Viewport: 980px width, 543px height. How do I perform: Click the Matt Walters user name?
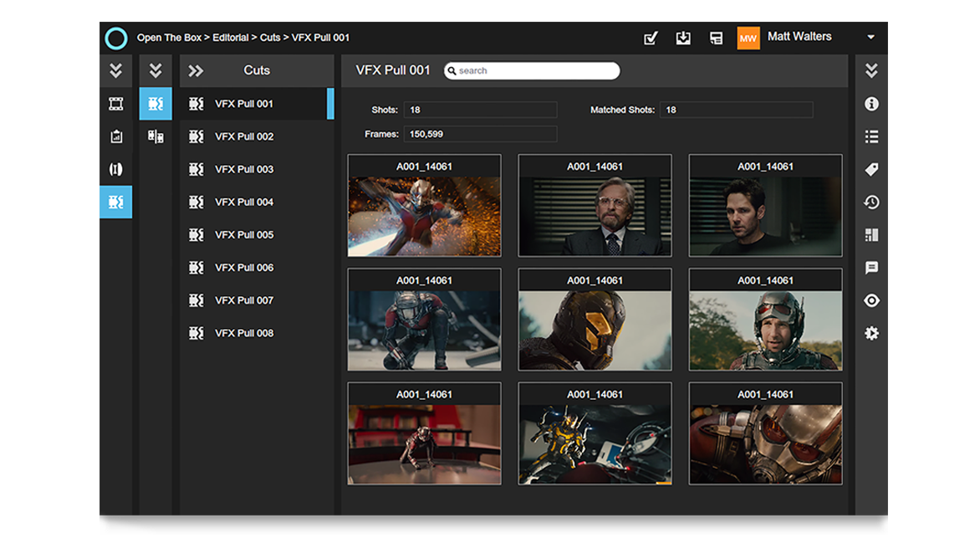799,37
